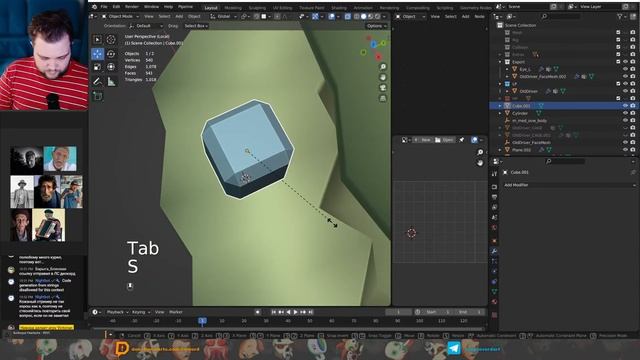Screen dimensions: 640x360
Task: Click the pin icon in the image editor header
Action: (x=462, y=140)
